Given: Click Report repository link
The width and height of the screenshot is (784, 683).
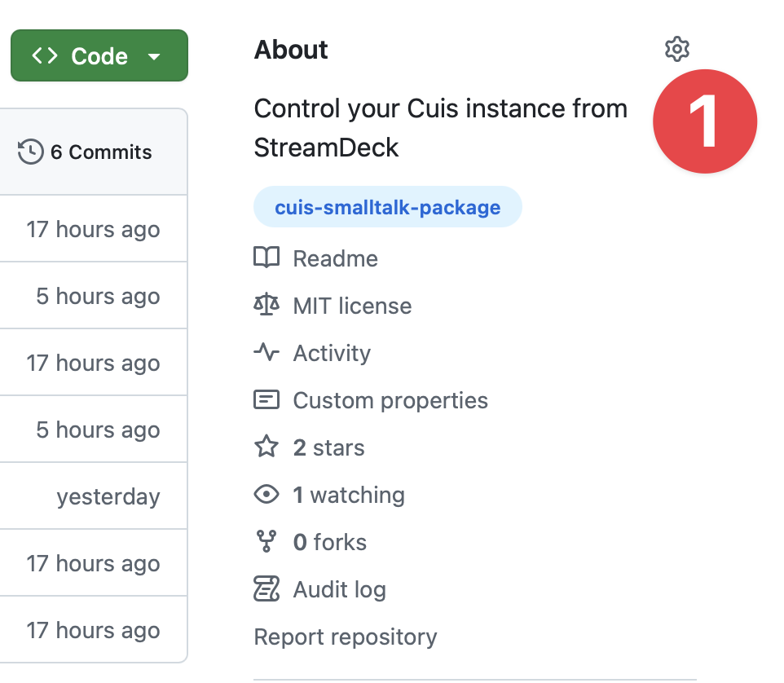Looking at the screenshot, I should 346,637.
